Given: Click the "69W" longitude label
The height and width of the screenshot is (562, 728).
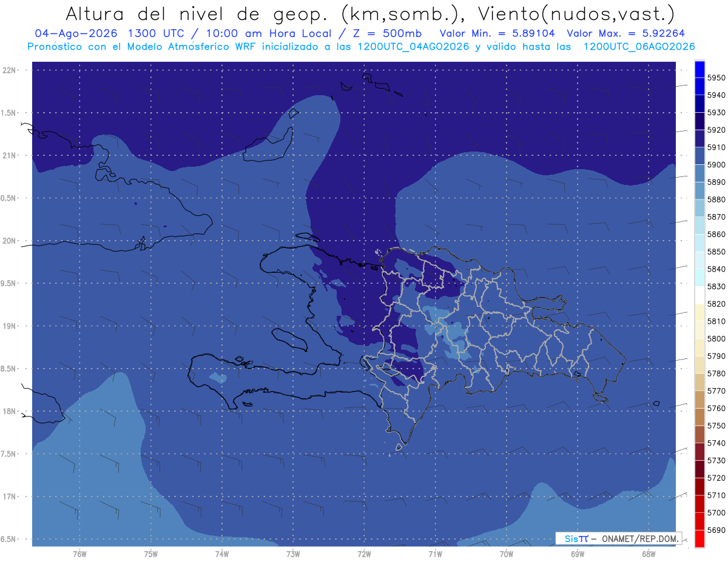Looking at the screenshot, I should pyautogui.click(x=578, y=554).
